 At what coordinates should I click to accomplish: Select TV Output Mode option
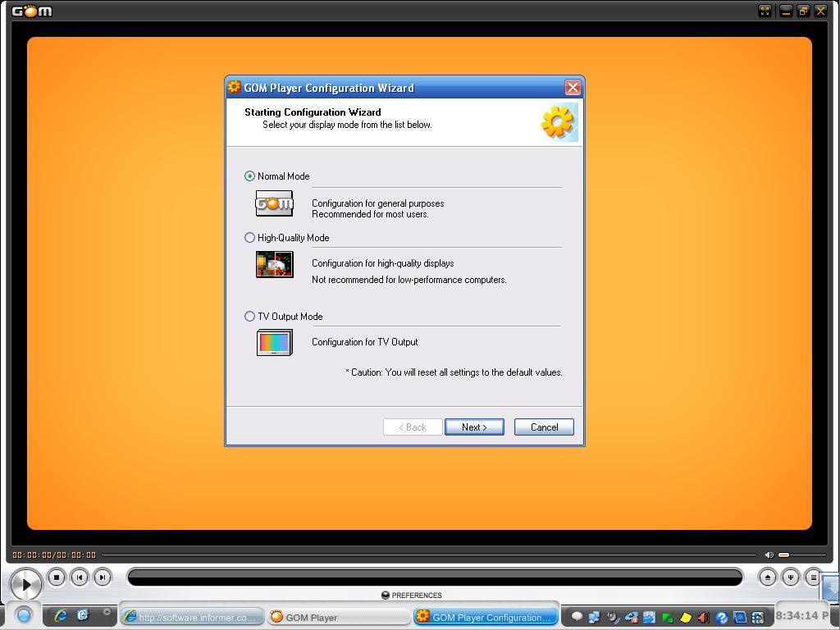[250, 317]
